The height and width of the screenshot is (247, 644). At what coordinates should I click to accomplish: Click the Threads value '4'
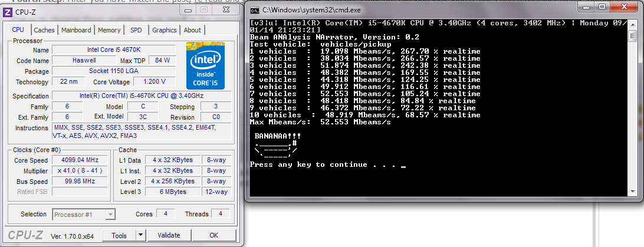pos(221,214)
